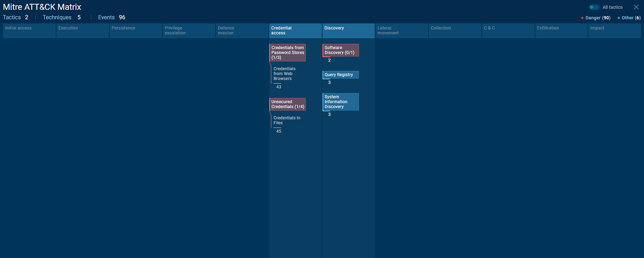Open System Information Discovery technique
The image size is (644, 258).
tap(341, 102)
